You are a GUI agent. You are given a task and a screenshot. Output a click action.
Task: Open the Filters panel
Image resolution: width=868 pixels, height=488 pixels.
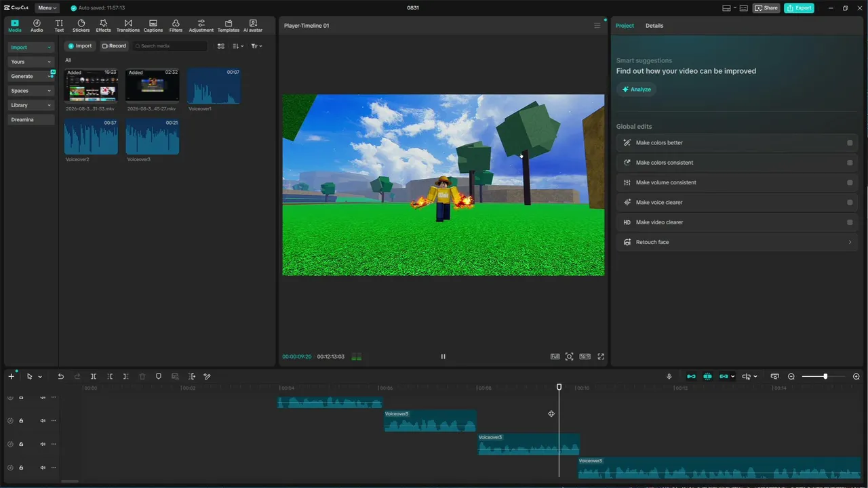click(176, 26)
